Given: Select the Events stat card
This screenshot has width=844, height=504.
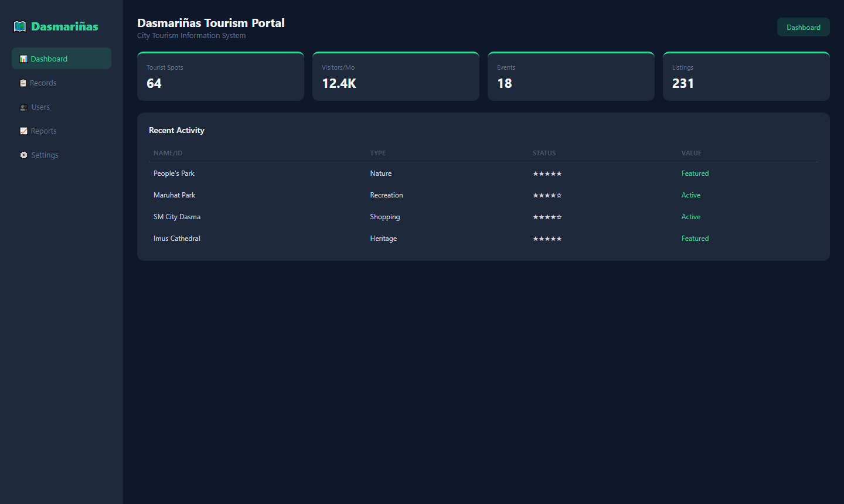Looking at the screenshot, I should (x=571, y=76).
